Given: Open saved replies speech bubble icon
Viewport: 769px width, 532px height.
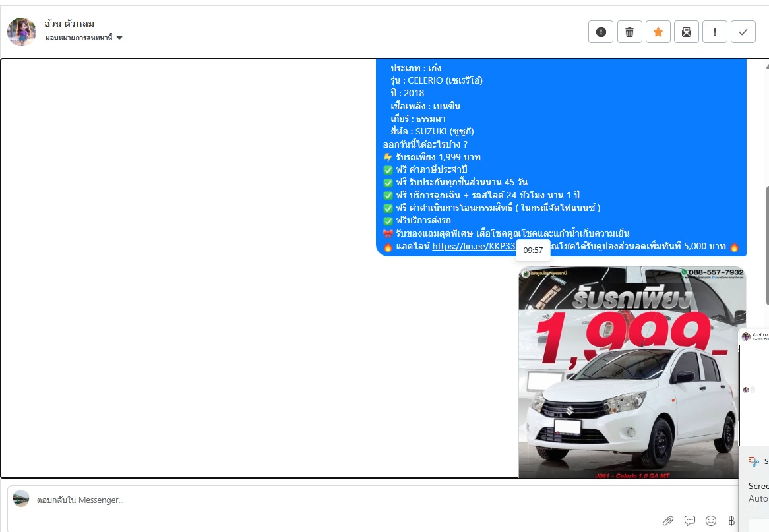Looking at the screenshot, I should [x=690, y=521].
